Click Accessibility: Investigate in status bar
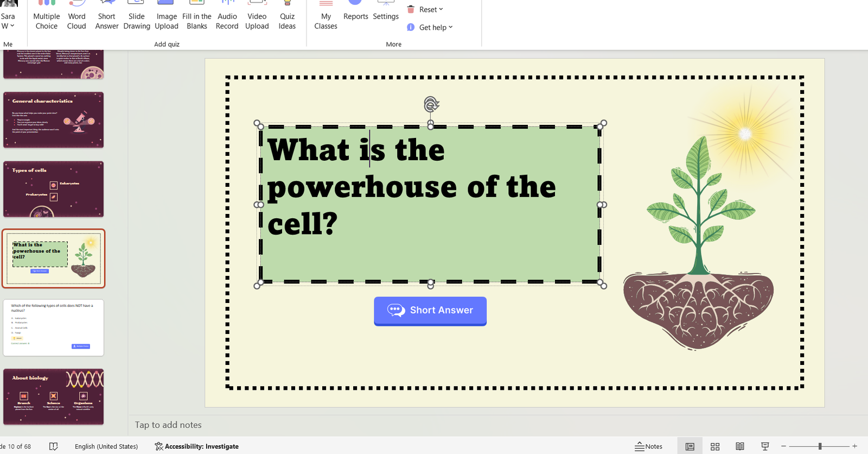 (x=196, y=446)
